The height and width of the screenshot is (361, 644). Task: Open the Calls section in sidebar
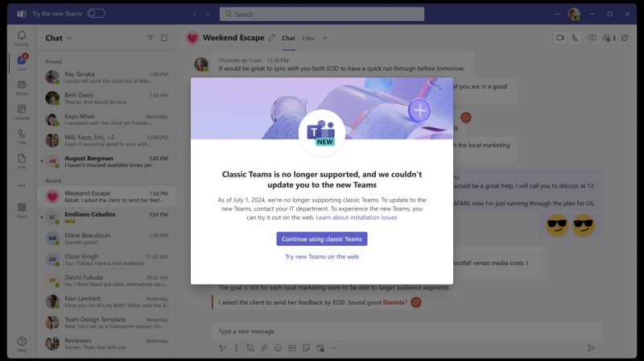(22, 136)
